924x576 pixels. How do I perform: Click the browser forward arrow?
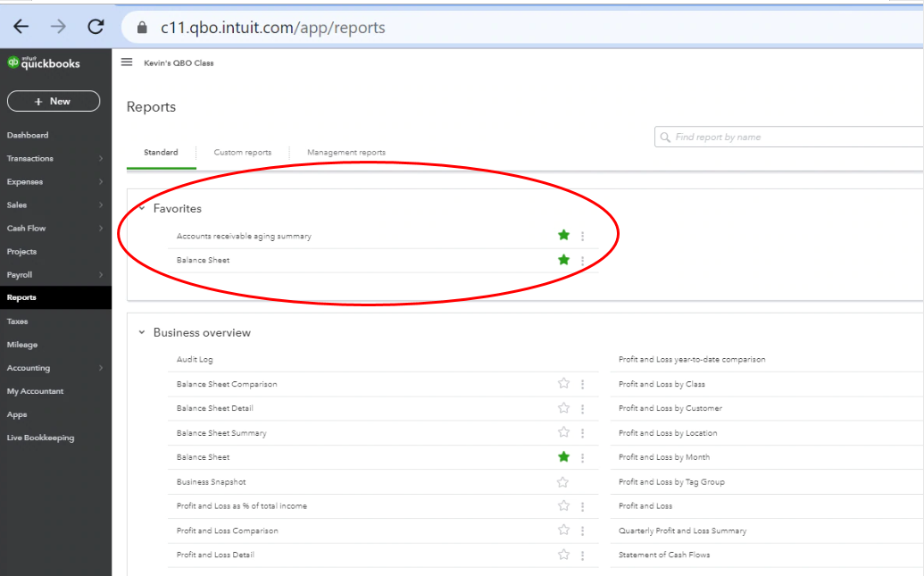58,27
